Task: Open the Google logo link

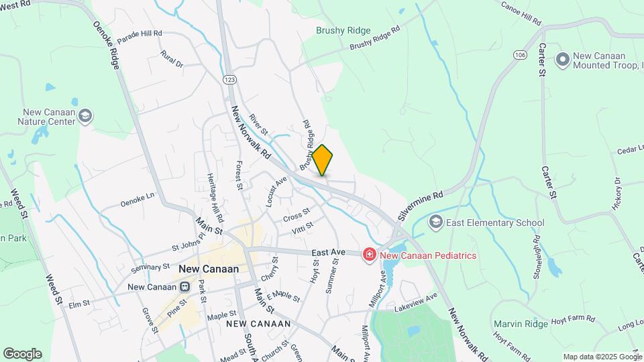Action: [23, 354]
